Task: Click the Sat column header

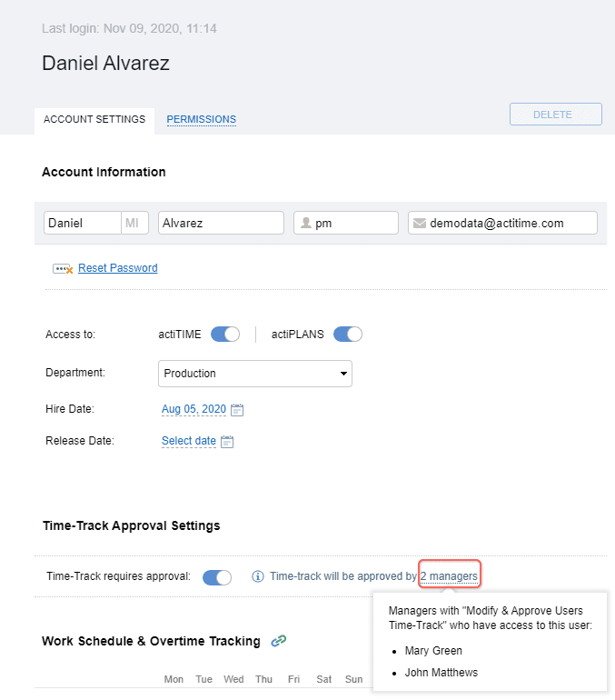Action: pos(323,679)
